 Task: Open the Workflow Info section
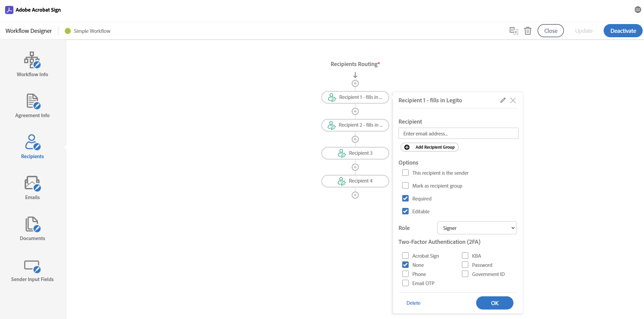[32, 64]
